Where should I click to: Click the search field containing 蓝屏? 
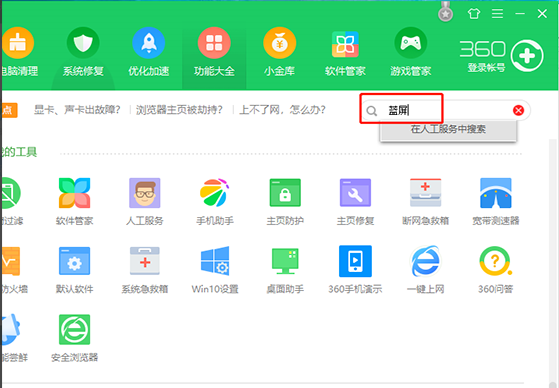tap(446, 111)
